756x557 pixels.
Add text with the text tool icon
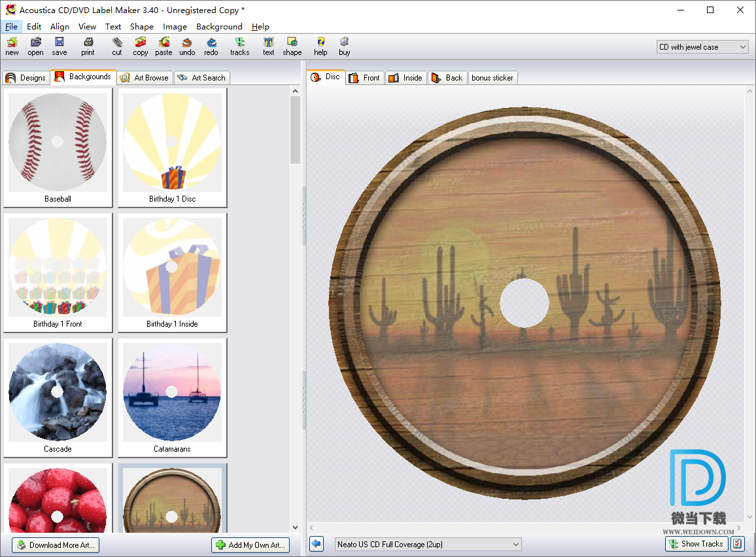(x=269, y=46)
